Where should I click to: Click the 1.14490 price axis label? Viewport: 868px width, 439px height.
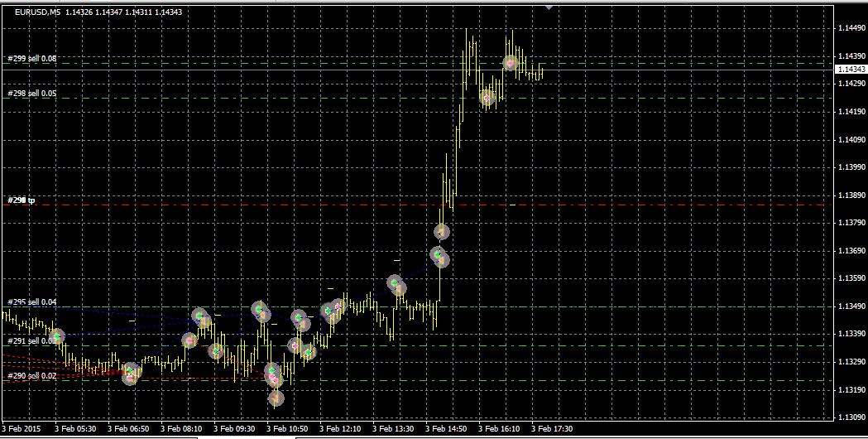[851, 27]
